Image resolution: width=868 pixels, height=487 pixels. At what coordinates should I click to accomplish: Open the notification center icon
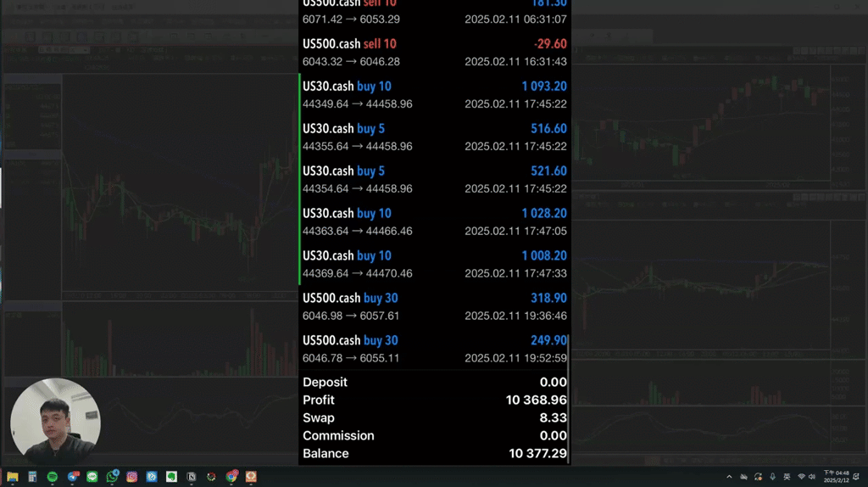point(856,477)
